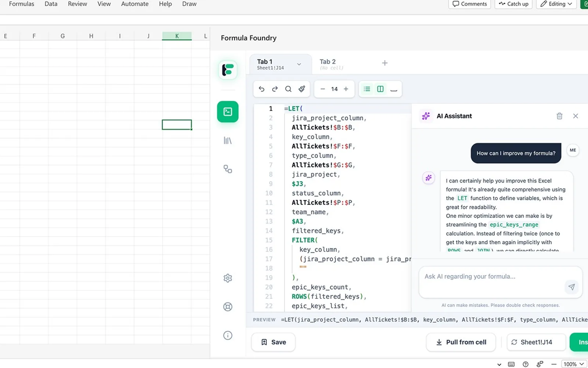Open the Automate ribbon tab
Image resolution: width=588 pixels, height=368 pixels.
click(x=135, y=4)
